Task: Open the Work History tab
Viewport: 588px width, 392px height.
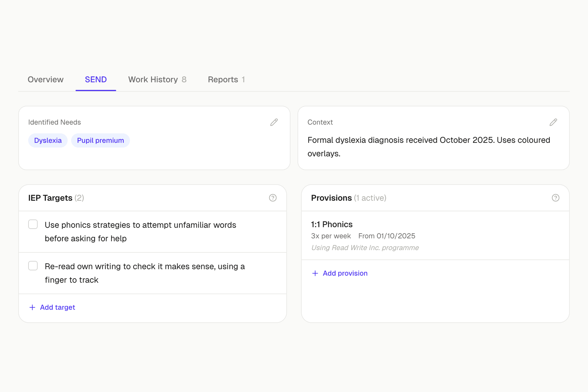Action: point(153,79)
